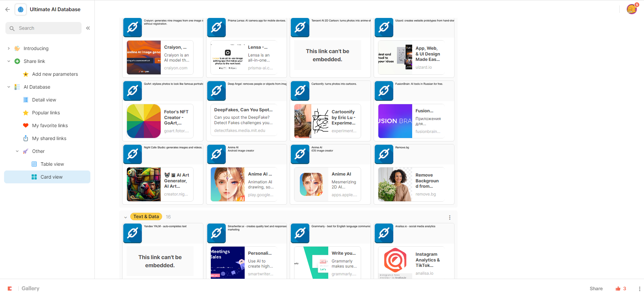Viewport: 644px width, 297px height.
Task: Click the Fotor color wheel thumbnail
Action: pyautogui.click(x=144, y=121)
